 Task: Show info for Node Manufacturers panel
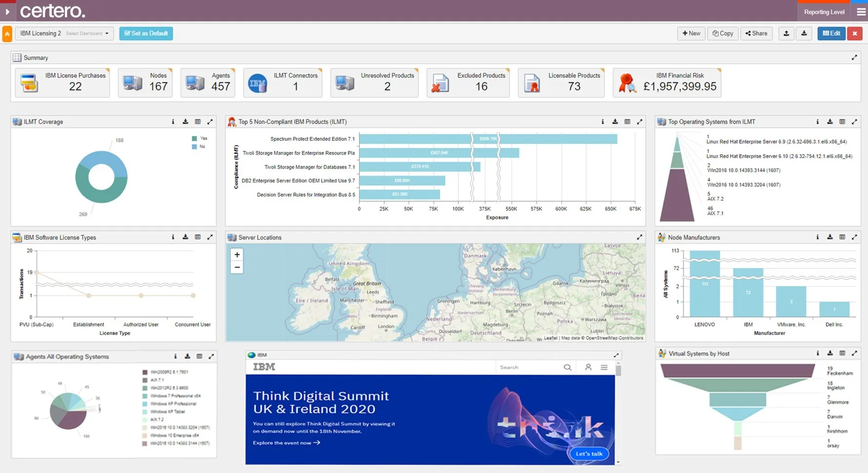point(818,237)
